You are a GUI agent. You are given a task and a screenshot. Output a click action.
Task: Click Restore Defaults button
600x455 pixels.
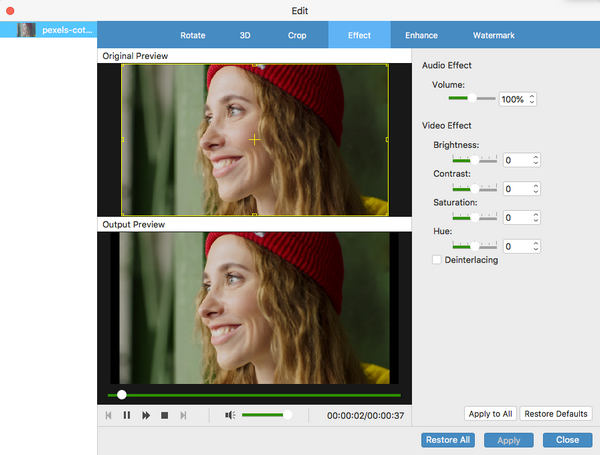coord(556,414)
